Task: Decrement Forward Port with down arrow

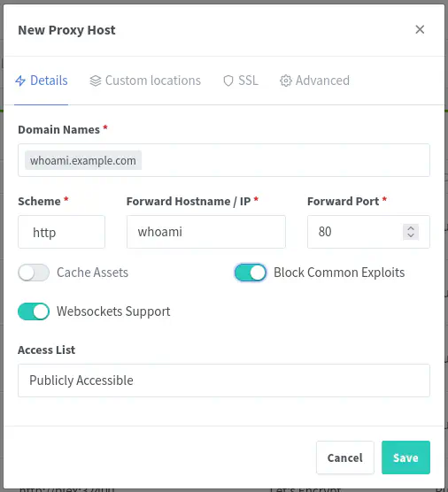Action: pyautogui.click(x=411, y=235)
